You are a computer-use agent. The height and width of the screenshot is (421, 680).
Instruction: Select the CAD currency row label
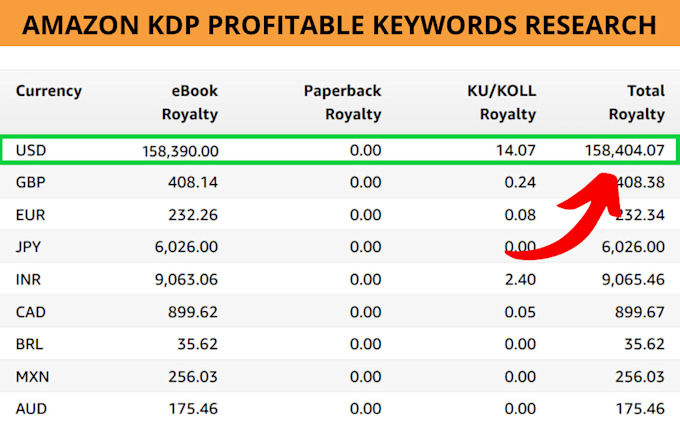click(x=30, y=312)
